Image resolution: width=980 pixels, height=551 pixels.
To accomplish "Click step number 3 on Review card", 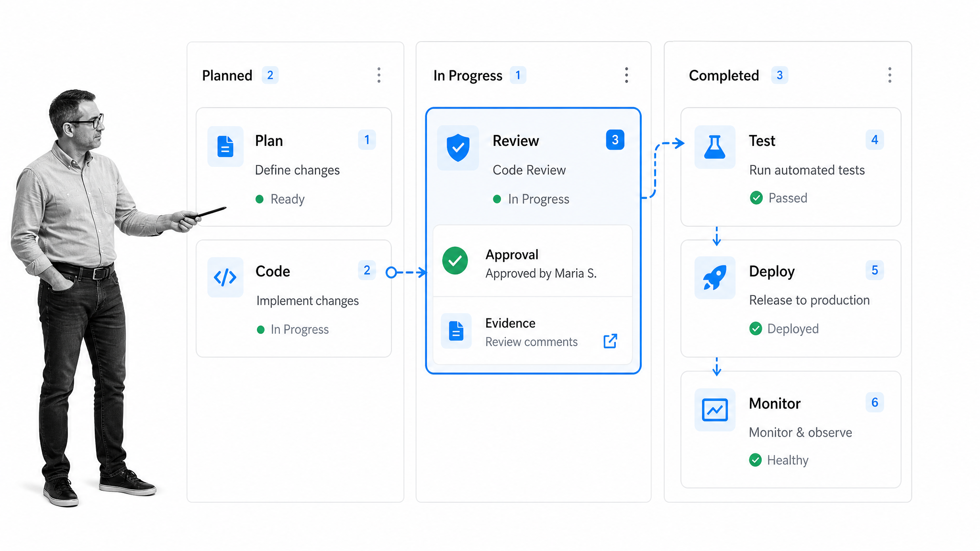I will click(615, 140).
